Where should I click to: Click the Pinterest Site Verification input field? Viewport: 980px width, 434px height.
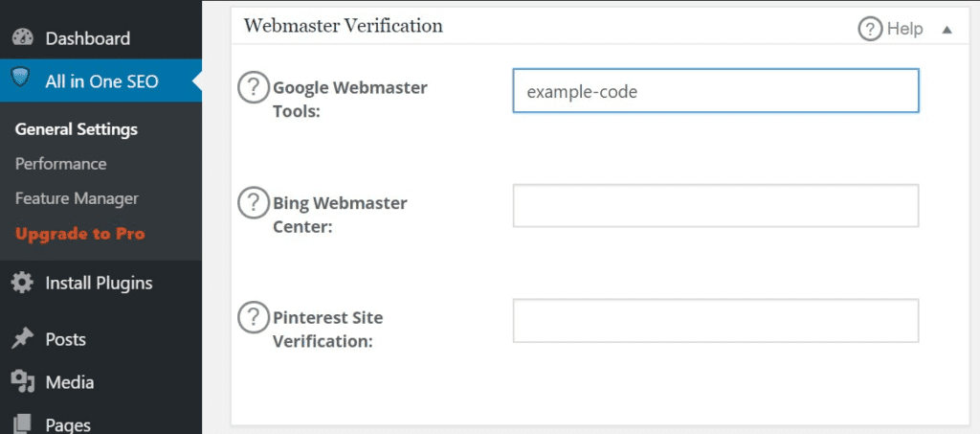coord(716,320)
